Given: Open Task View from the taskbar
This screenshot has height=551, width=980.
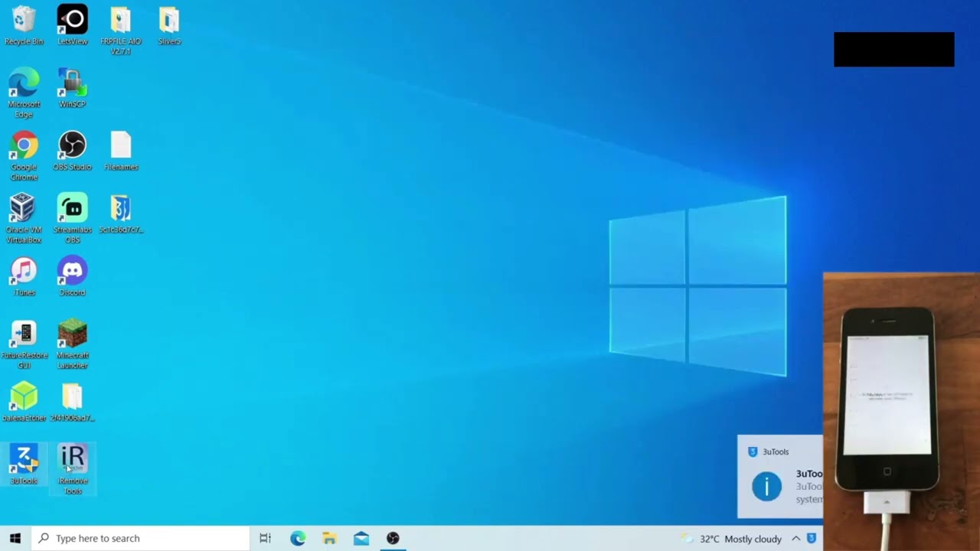Looking at the screenshot, I should pyautogui.click(x=265, y=538).
